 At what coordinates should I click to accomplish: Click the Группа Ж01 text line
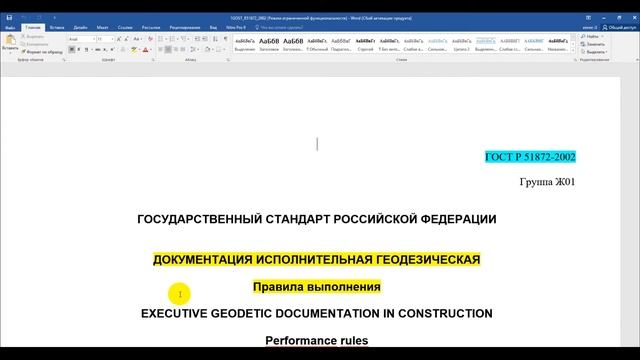coord(547,182)
